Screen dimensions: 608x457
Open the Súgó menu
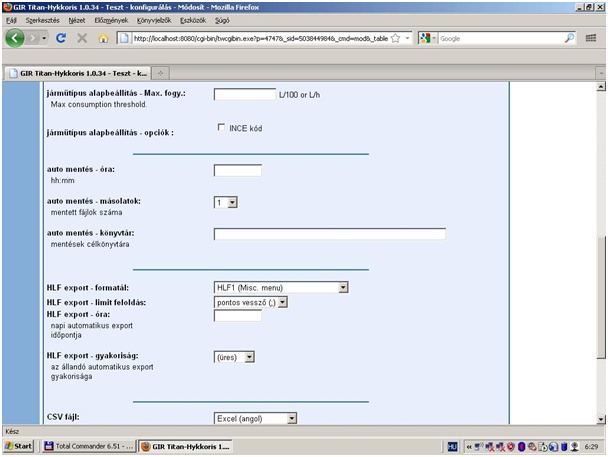coord(222,20)
